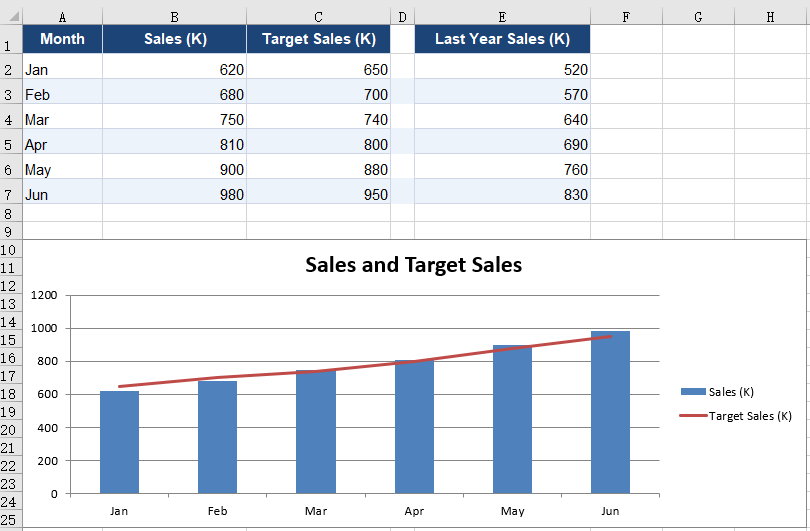The image size is (810, 531).
Task: Click the Last Year Sales (K) header cell
Action: (502, 39)
